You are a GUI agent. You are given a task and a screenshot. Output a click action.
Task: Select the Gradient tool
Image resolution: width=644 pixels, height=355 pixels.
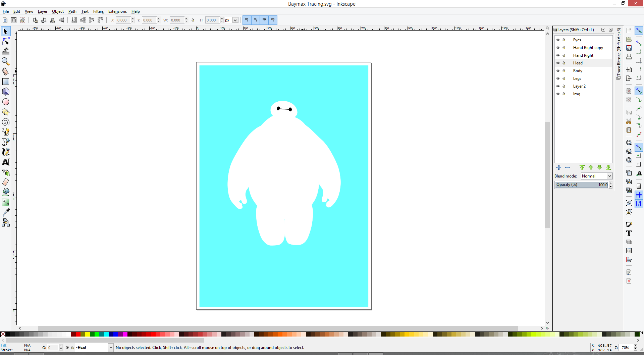click(x=5, y=202)
